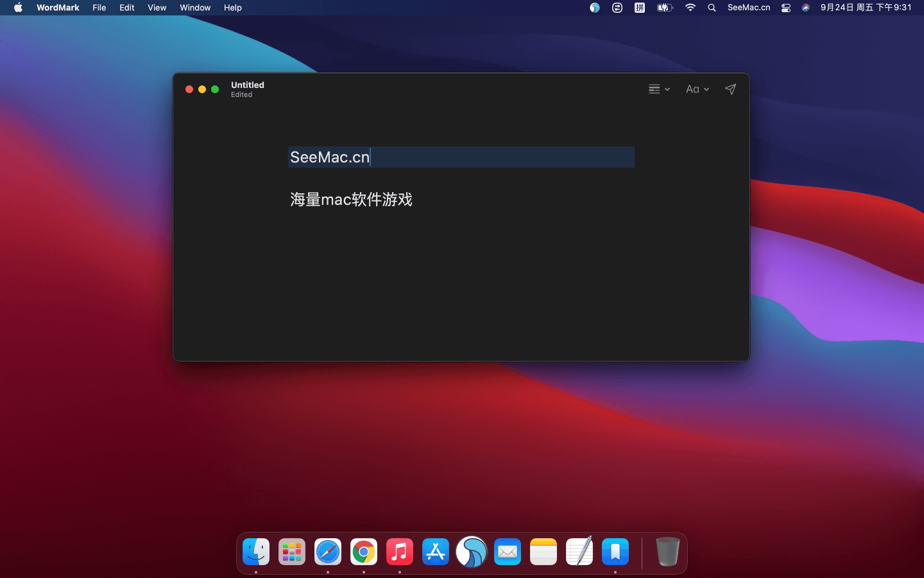Open the Music app in Dock
The image size is (924, 578).
pyautogui.click(x=400, y=552)
